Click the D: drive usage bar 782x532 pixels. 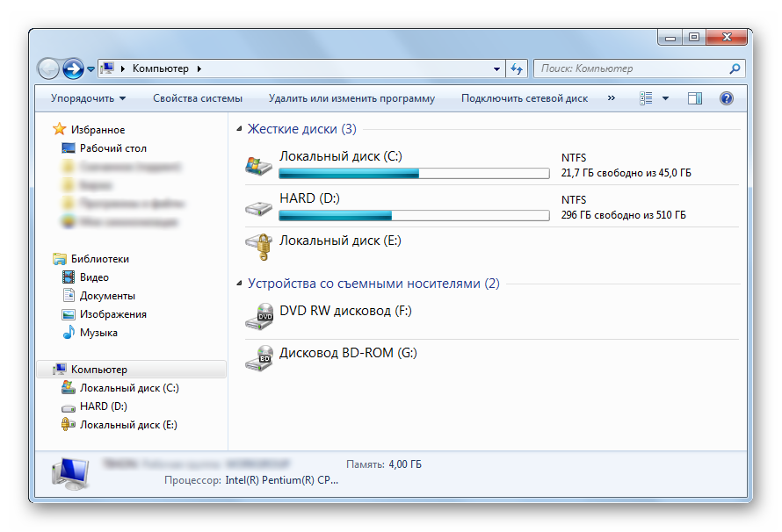(414, 215)
